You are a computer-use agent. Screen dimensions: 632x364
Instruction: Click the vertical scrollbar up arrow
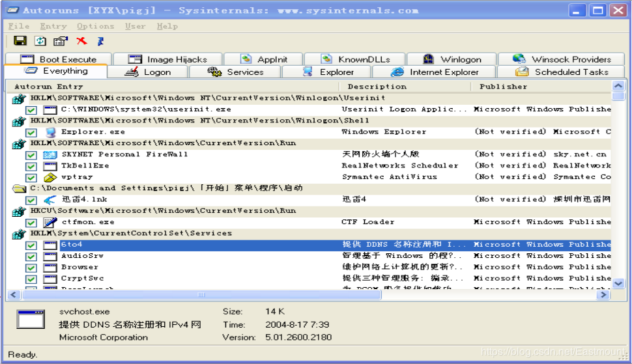pyautogui.click(x=618, y=85)
